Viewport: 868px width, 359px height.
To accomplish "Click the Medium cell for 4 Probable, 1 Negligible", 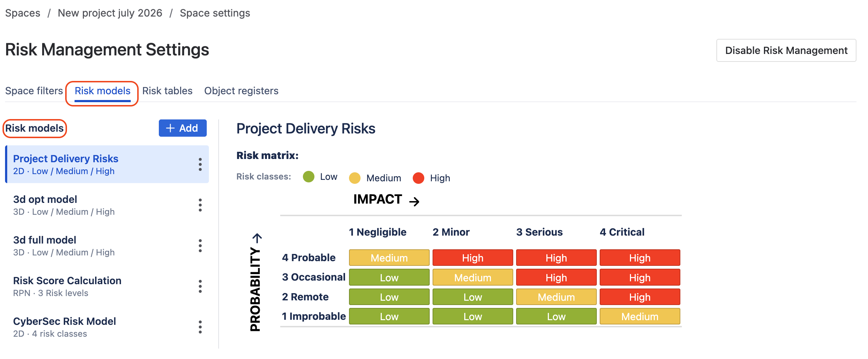I will (x=389, y=258).
